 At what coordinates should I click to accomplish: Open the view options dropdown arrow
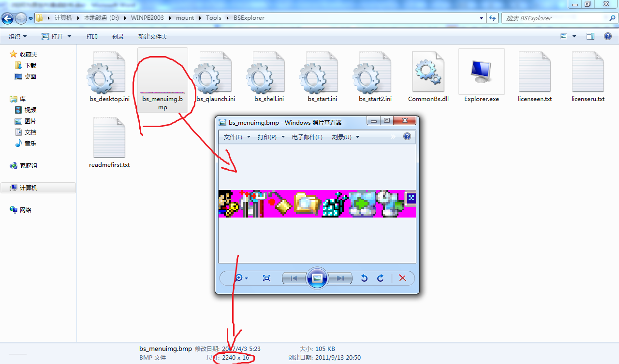tap(575, 36)
